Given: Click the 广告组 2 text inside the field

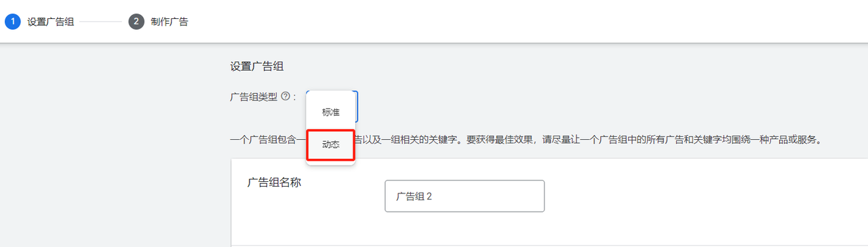Looking at the screenshot, I should click(x=414, y=196).
